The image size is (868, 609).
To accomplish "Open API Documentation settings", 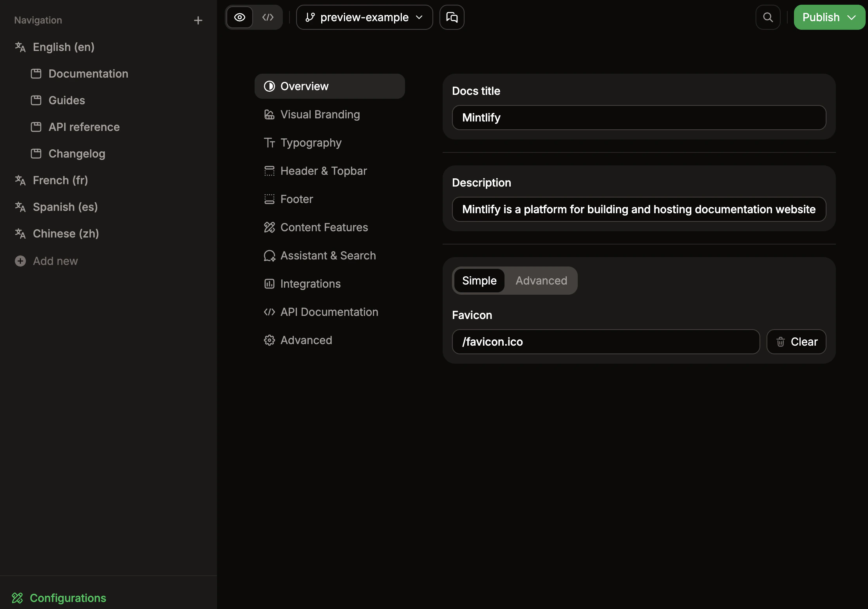I will pos(330,312).
